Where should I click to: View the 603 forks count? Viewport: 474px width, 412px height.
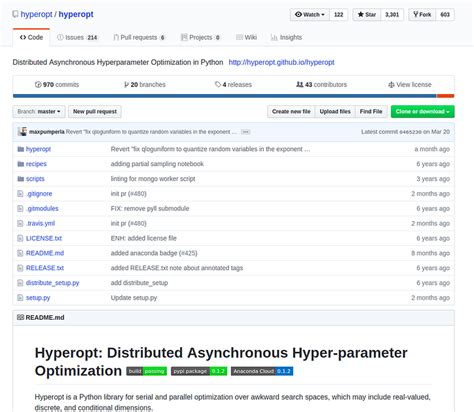[x=445, y=14]
